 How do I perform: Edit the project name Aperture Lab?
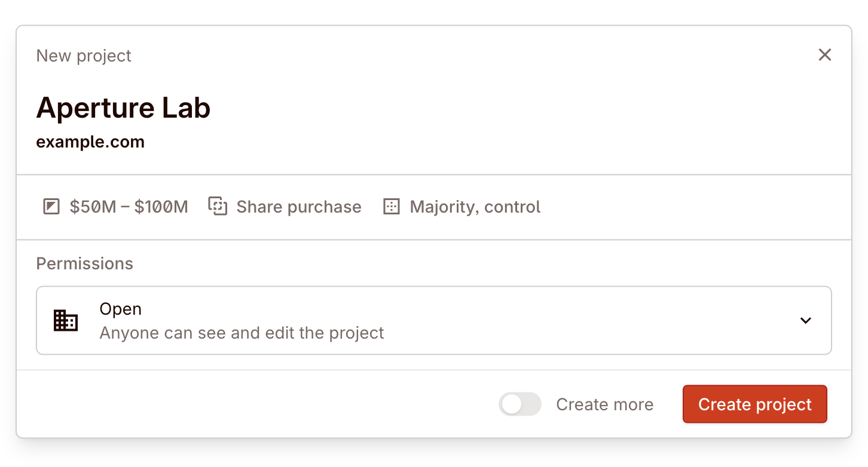(123, 108)
